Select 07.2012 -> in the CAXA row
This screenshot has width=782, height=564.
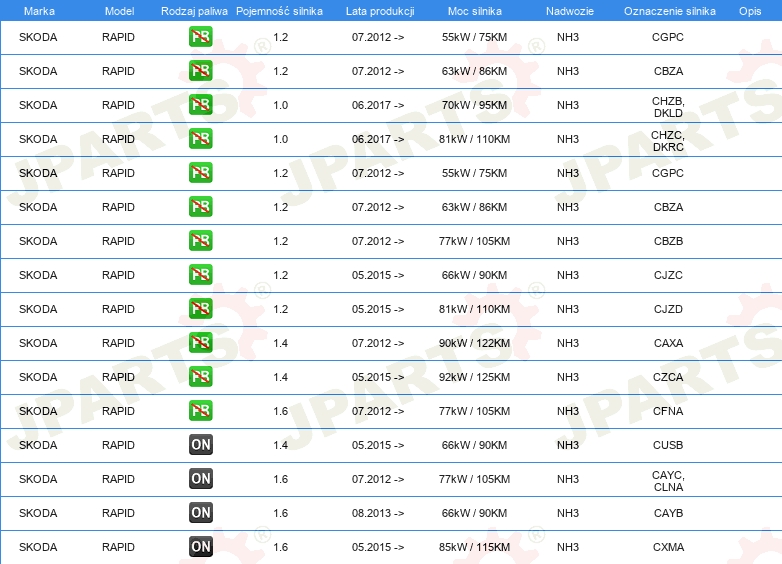(x=378, y=343)
